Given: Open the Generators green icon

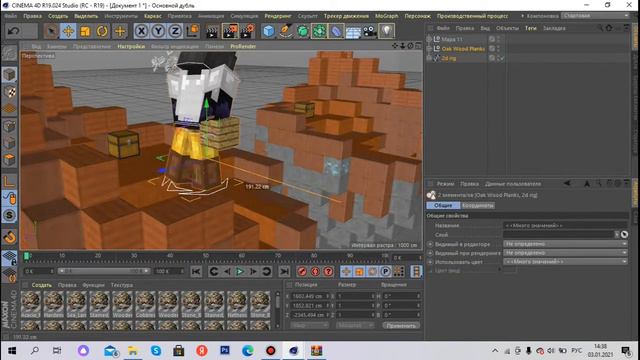Looking at the screenshot, I should pyautogui.click(x=302, y=31).
